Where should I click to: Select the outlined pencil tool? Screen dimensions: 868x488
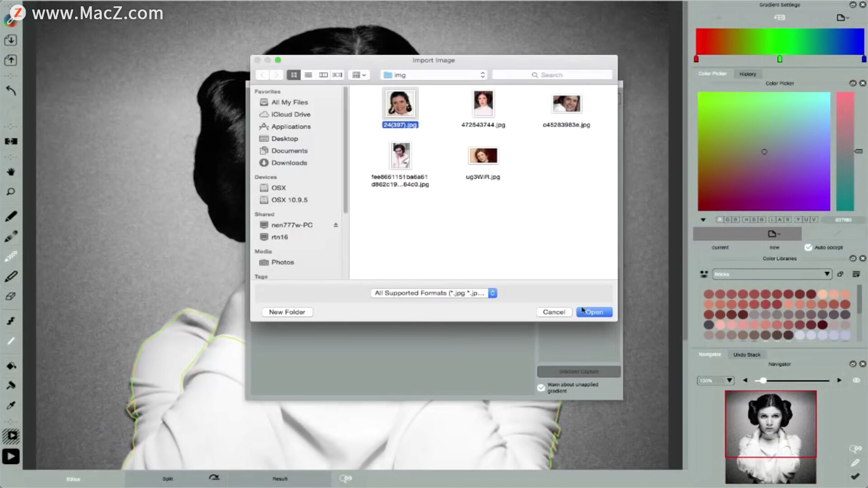[x=10, y=276]
